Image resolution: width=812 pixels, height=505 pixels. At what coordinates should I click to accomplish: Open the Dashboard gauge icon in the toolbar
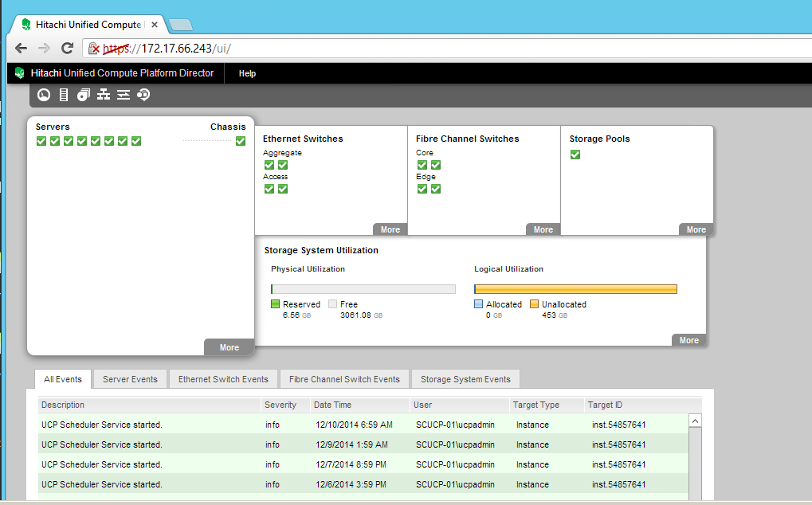[44, 95]
